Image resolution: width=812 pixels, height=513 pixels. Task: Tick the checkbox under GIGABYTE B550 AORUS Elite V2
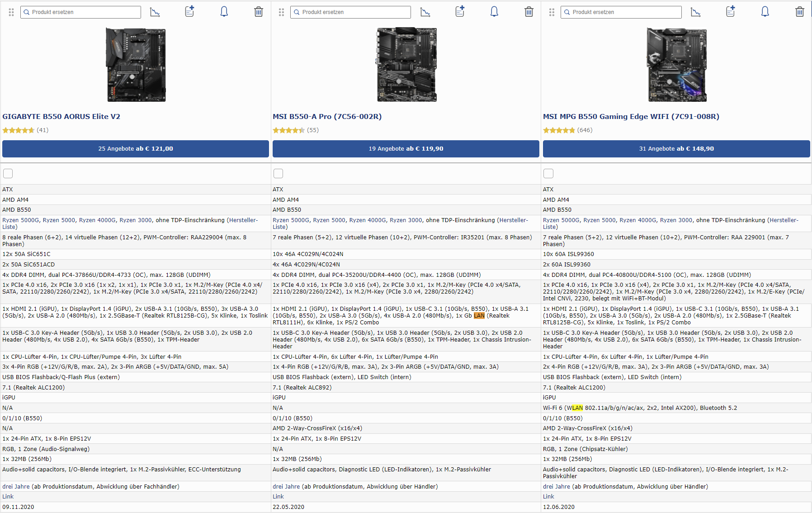(x=8, y=173)
